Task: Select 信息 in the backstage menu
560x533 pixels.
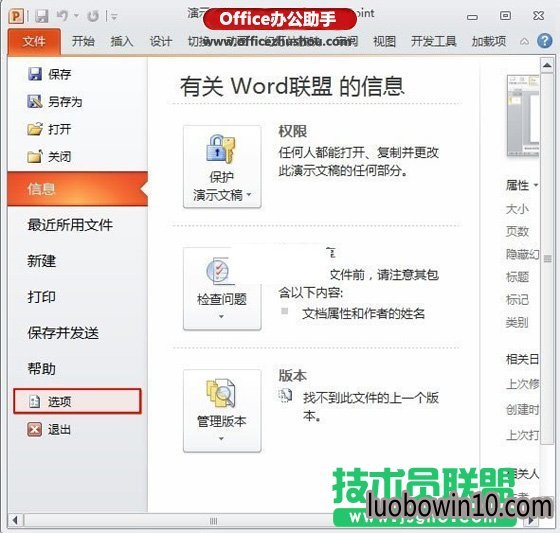Action: click(x=78, y=189)
